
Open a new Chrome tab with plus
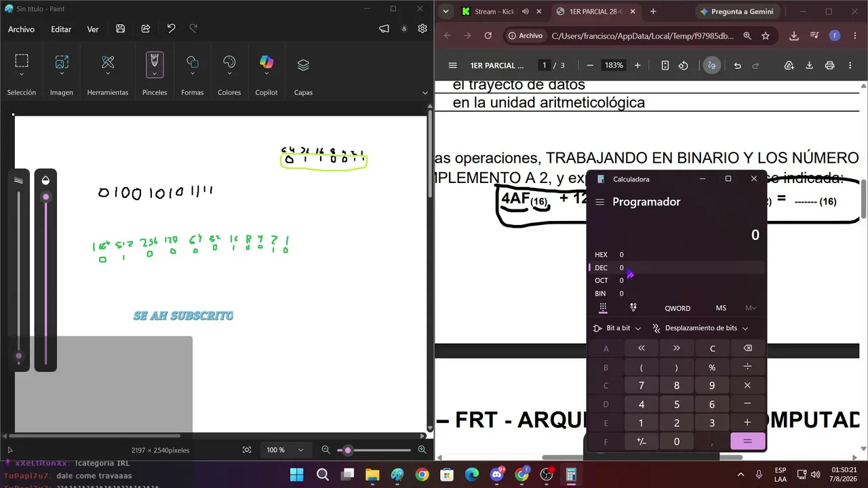pos(653,12)
